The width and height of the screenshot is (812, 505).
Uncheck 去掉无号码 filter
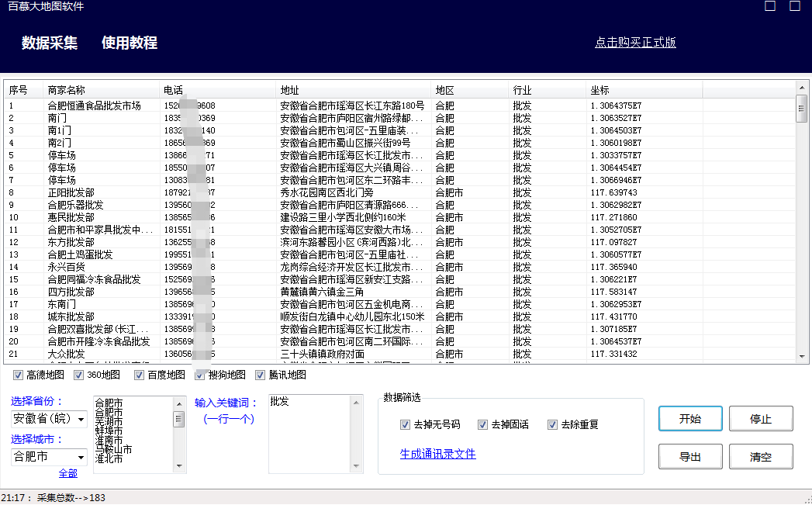[405, 424]
